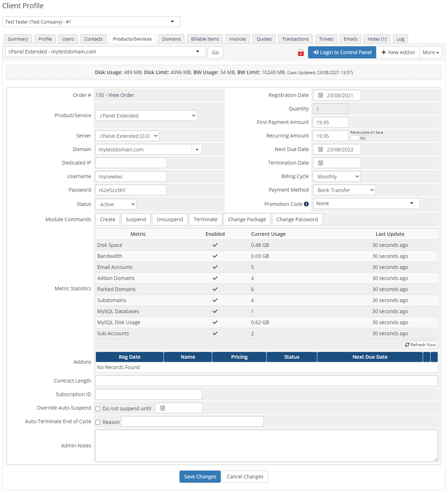Click the red delete service icon
Screen dimensions: 448x493
(301, 52)
